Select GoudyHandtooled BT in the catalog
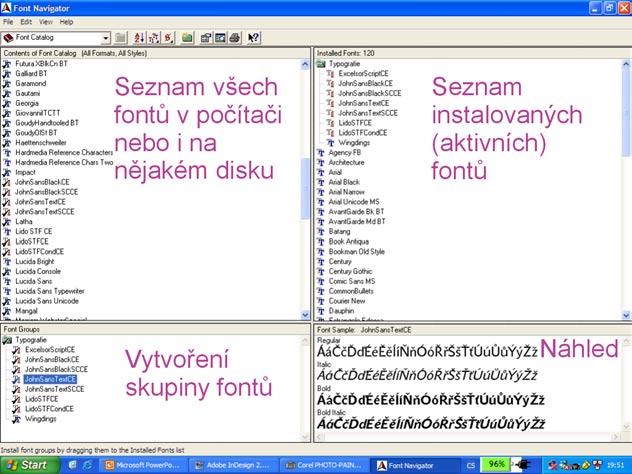Viewport: 632px width, 474px height. pyautogui.click(x=47, y=123)
